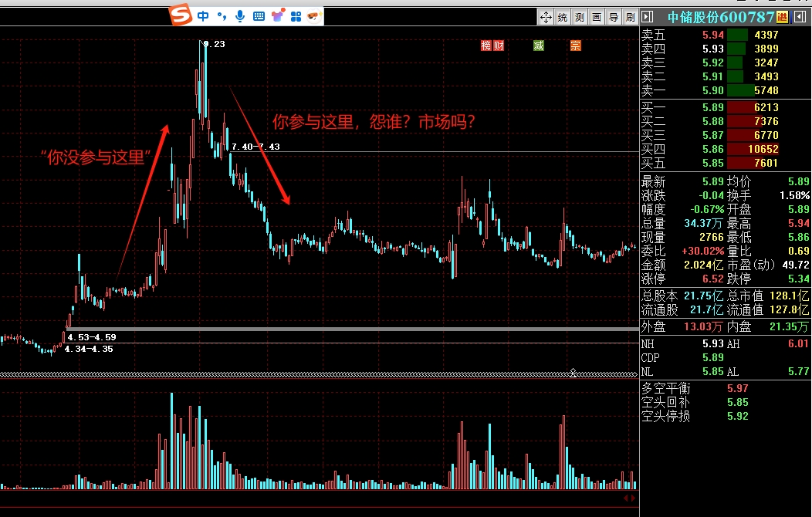This screenshot has height=517, width=812.
Task: Click the 涨跌 change value -0.04
Action: pos(711,196)
